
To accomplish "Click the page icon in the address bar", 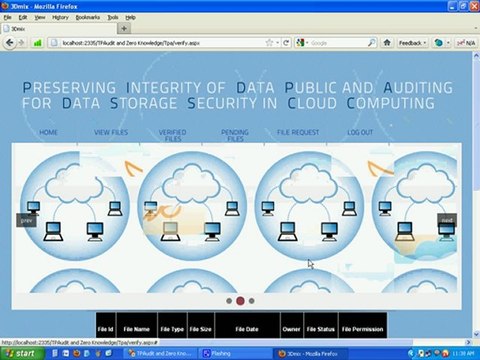I will [55, 43].
